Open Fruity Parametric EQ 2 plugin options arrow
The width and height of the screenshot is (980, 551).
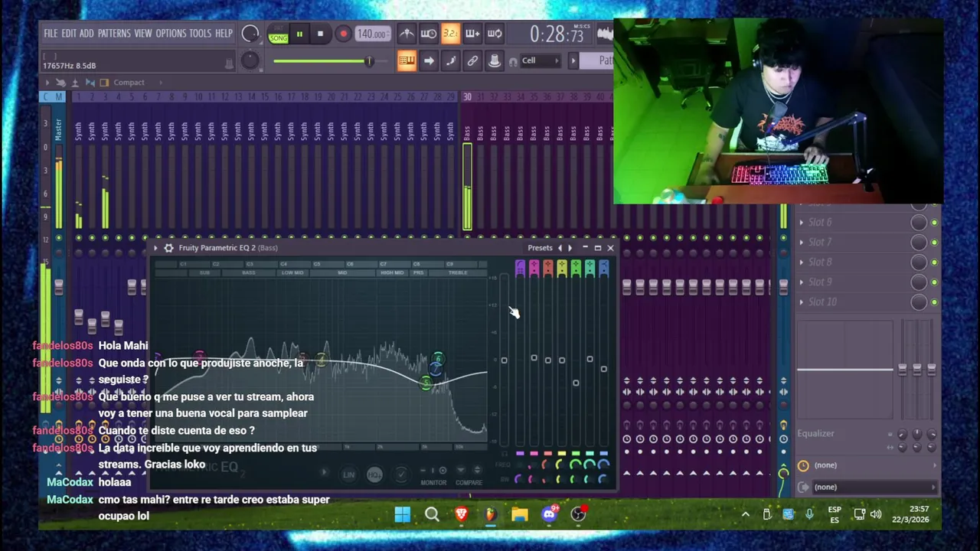click(155, 248)
